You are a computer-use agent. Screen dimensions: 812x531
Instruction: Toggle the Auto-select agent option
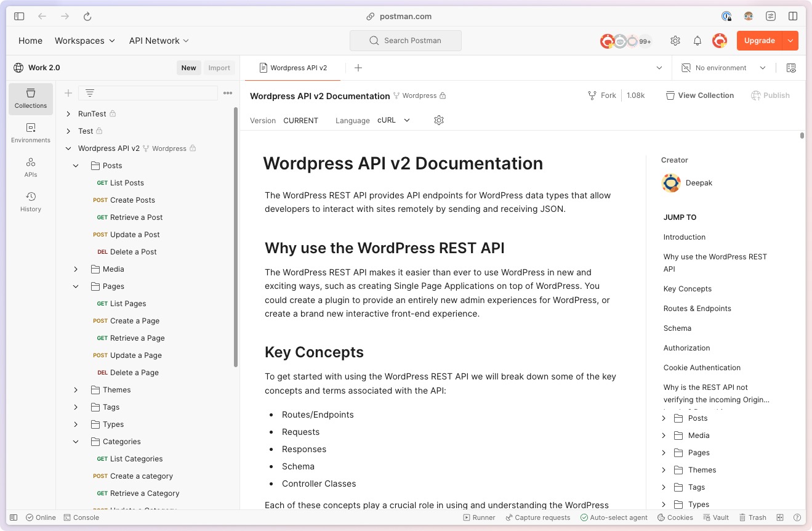pos(613,517)
